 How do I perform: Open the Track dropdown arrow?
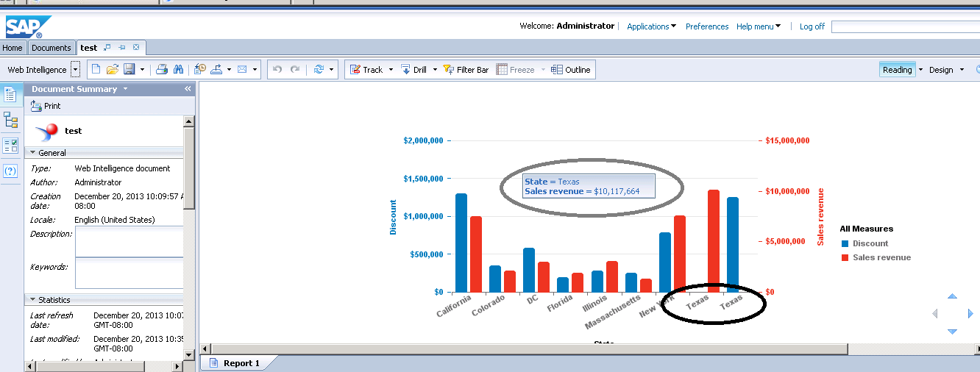(x=391, y=71)
